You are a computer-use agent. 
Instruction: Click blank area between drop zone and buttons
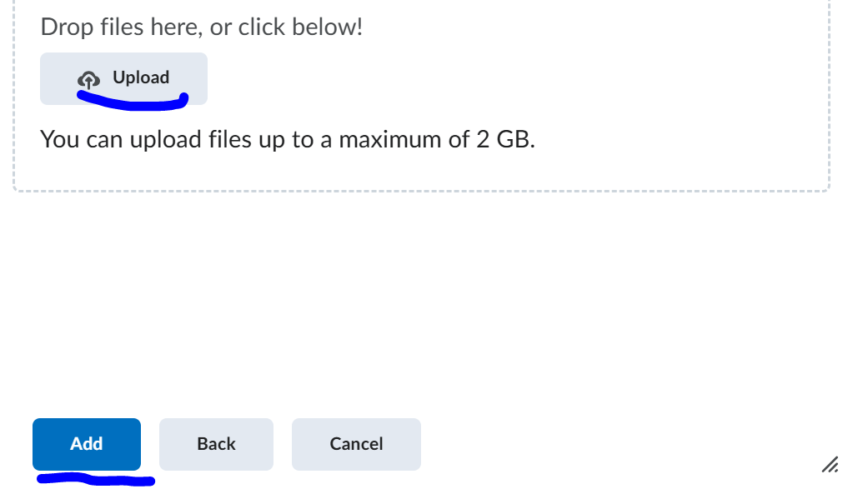(421, 304)
